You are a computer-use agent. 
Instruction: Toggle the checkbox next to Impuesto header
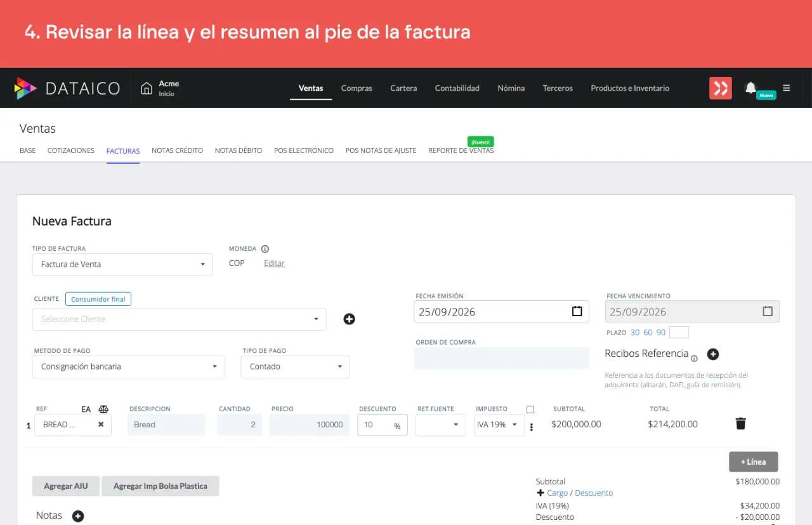[530, 409]
